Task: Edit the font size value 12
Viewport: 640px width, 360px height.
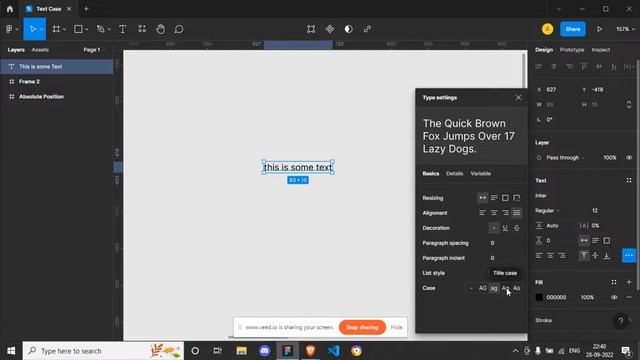Action: pos(595,211)
